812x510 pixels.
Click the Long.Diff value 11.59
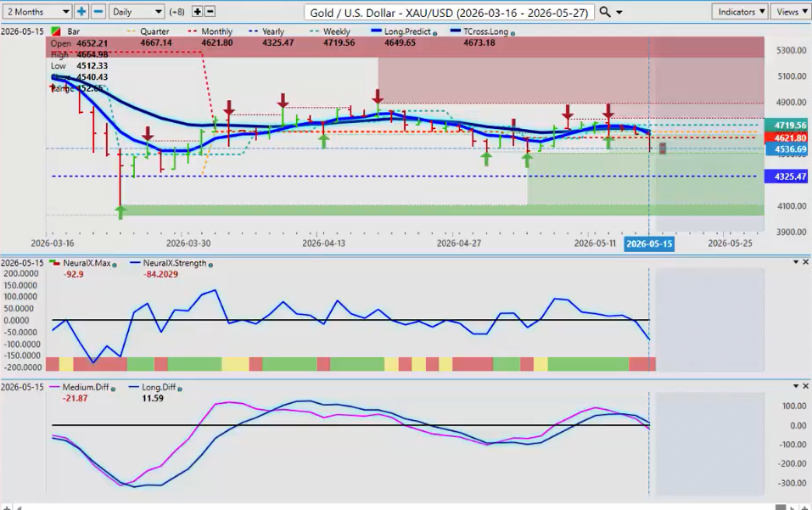tap(153, 398)
